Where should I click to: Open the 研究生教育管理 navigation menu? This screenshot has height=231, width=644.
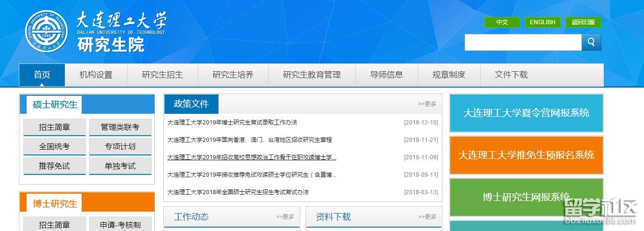click(312, 75)
